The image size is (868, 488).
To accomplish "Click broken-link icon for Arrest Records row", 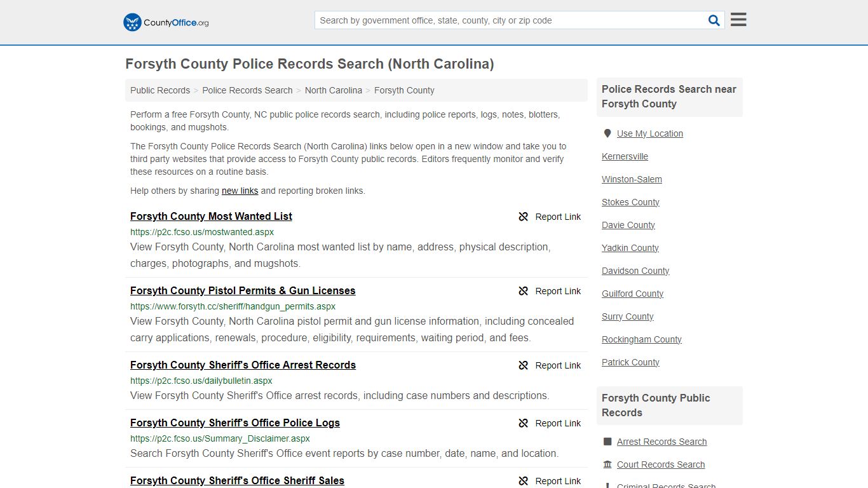I will pyautogui.click(x=524, y=365).
